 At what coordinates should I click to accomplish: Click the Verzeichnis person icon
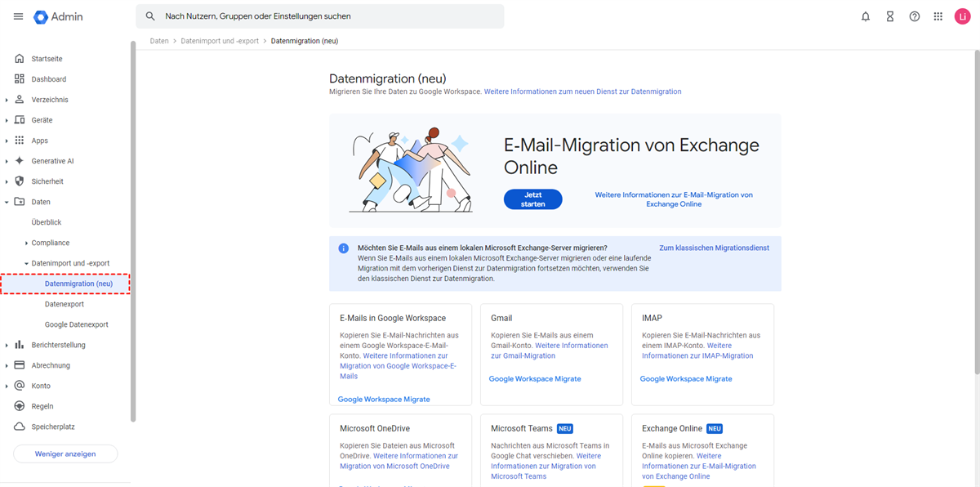(x=20, y=100)
